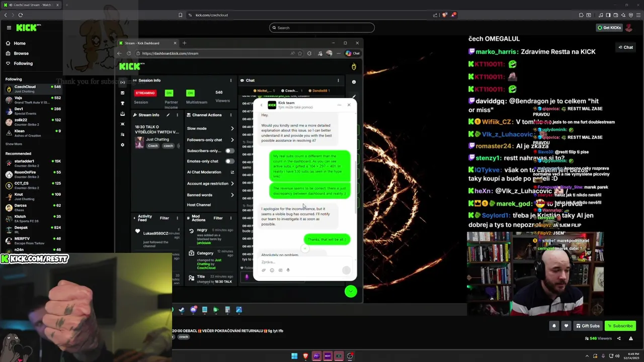Reload the kick.com page

tap(21, 15)
